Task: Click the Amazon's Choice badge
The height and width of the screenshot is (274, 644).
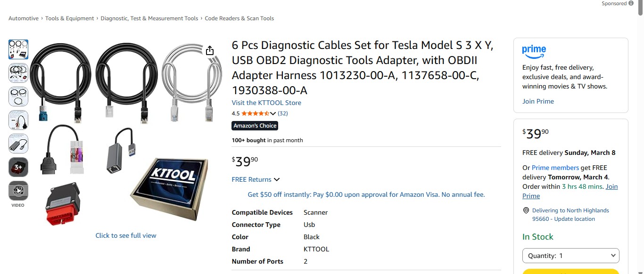Action: click(x=255, y=125)
